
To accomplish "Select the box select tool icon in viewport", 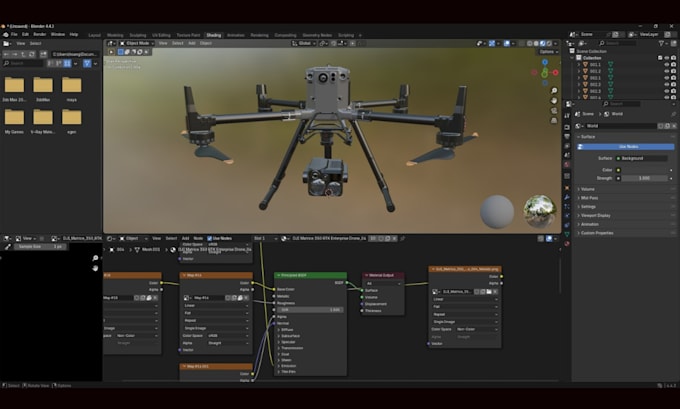I will click(x=121, y=52).
